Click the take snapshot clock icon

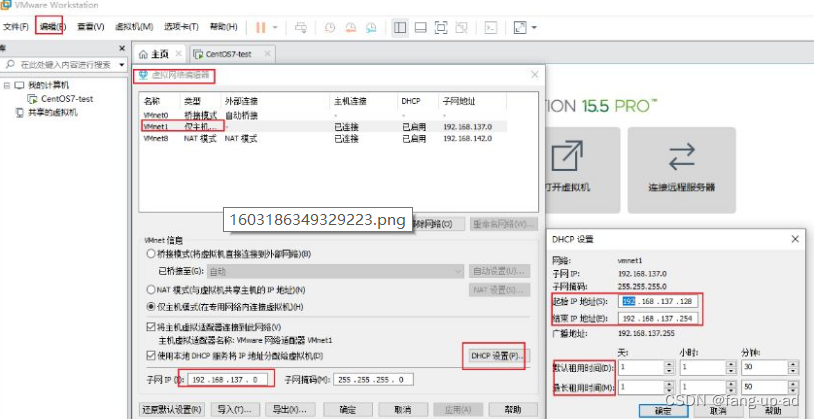pyautogui.click(x=330, y=28)
